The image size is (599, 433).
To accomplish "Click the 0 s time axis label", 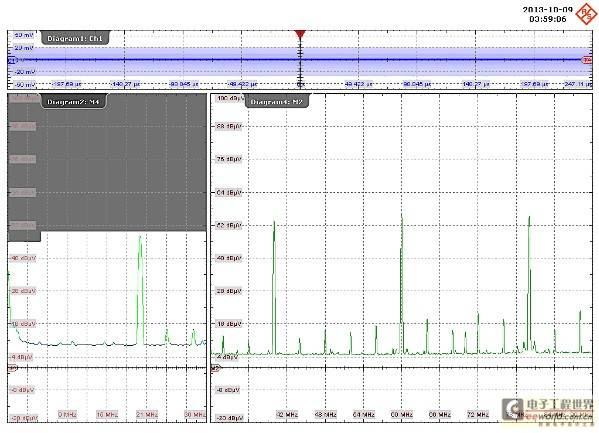I will point(301,84).
